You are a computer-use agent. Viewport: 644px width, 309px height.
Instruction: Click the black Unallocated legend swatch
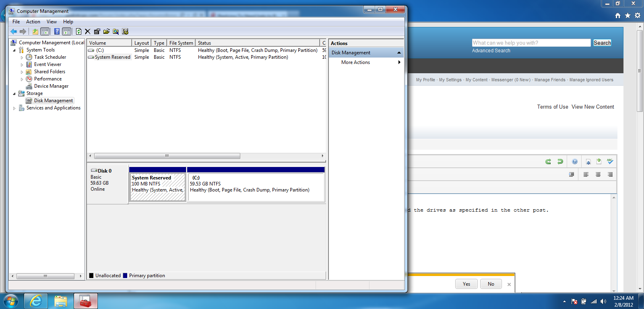coord(91,276)
